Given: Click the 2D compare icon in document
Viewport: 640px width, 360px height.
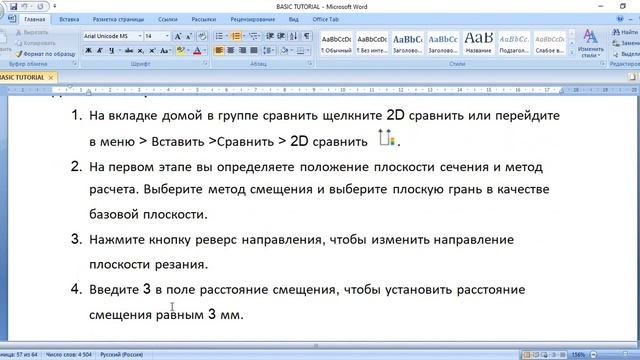Looking at the screenshot, I should coord(386,138).
